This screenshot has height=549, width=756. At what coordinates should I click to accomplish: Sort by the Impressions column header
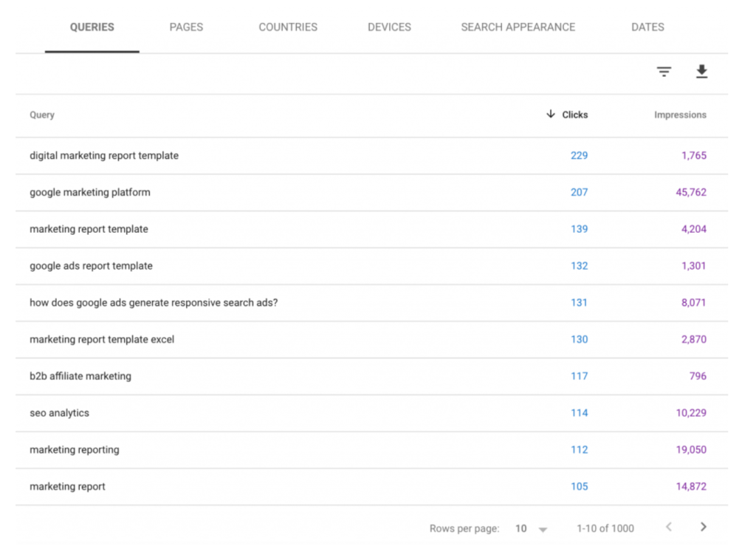680,115
